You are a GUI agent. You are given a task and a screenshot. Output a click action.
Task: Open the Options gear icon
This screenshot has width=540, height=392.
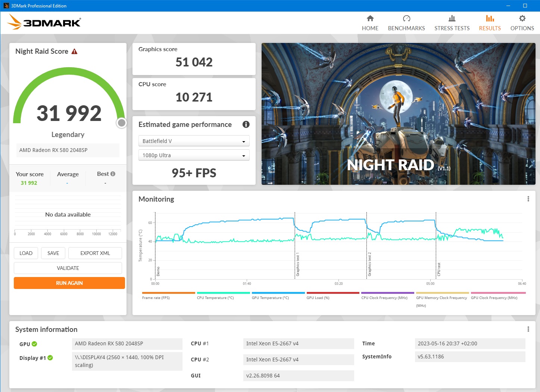(x=522, y=18)
